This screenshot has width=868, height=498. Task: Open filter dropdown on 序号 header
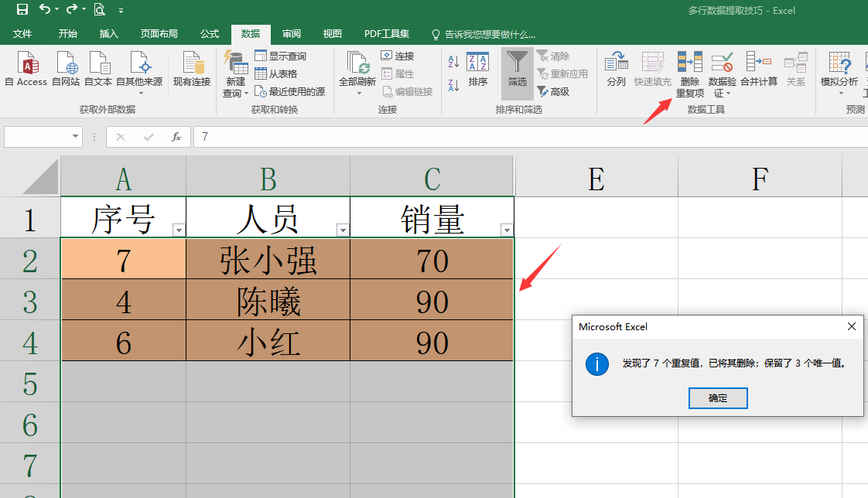click(179, 230)
